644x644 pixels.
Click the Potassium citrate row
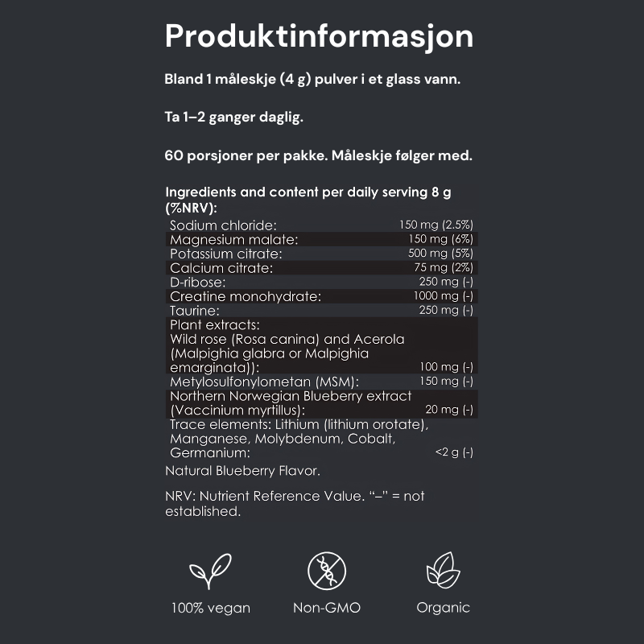coord(321,254)
